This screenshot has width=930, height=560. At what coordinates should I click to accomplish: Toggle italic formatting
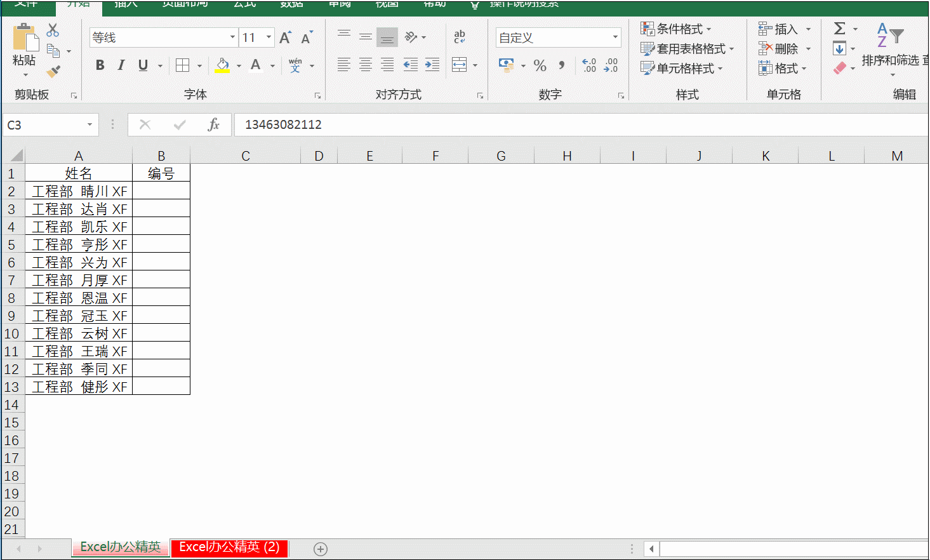click(121, 65)
